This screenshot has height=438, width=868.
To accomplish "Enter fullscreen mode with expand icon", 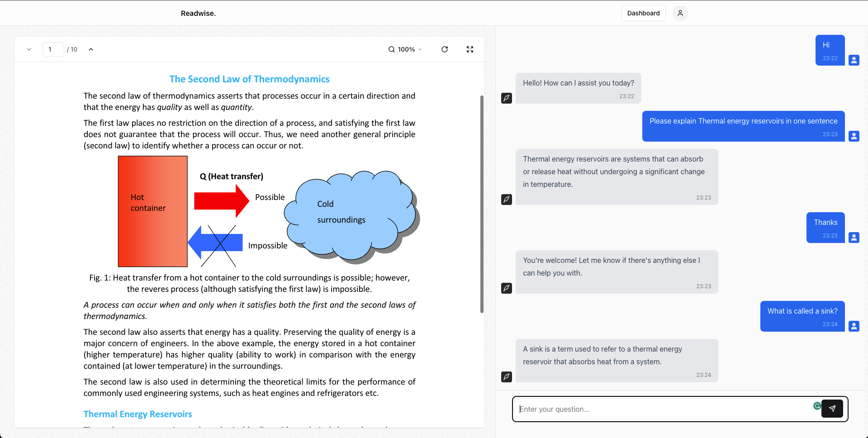I will point(470,49).
